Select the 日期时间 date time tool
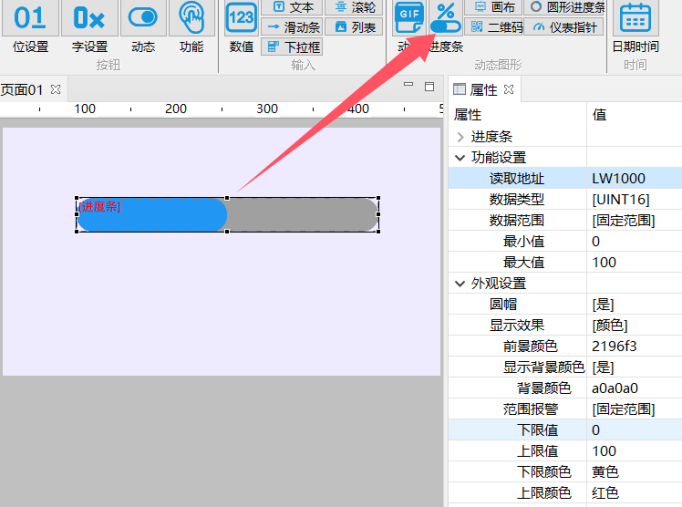Viewport: 682px width, 507px height. 635,28
